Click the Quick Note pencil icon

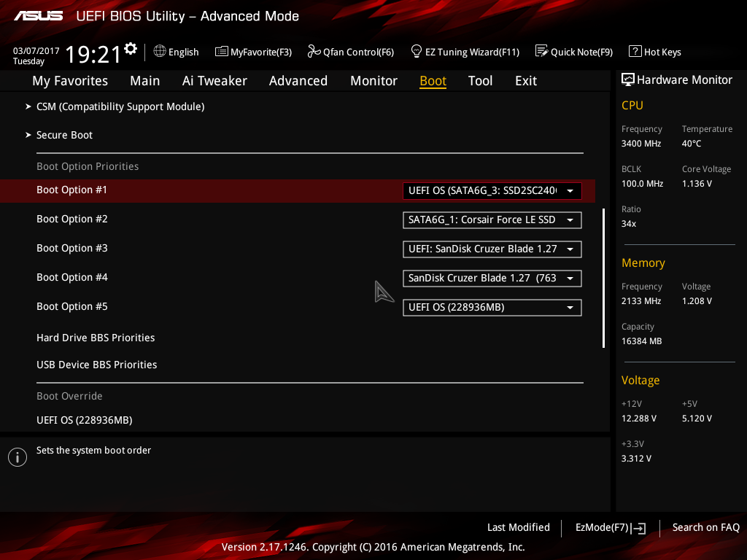pos(542,52)
